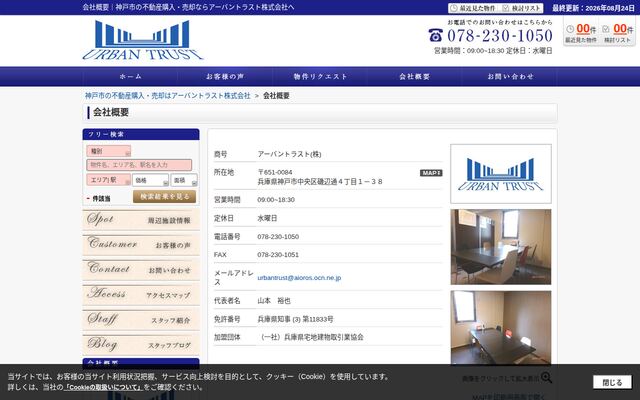Open the 物件リクエスト navigation item
Screen dimensions: 640x400
(x=320, y=76)
